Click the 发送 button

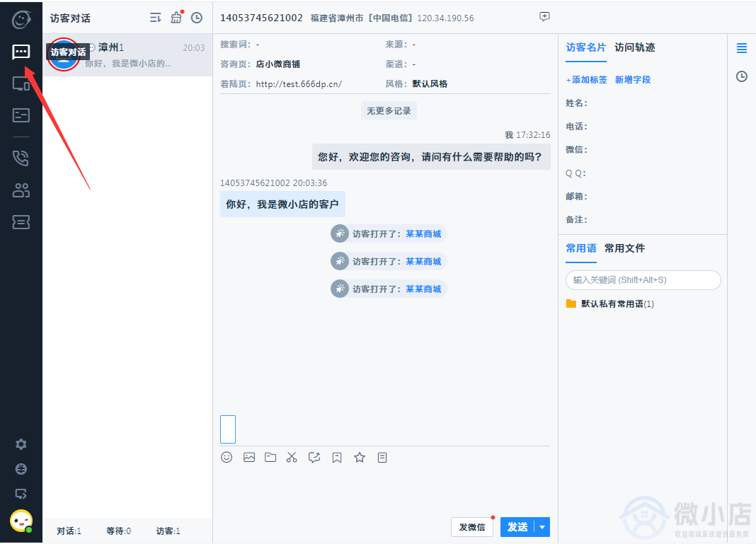coord(517,527)
